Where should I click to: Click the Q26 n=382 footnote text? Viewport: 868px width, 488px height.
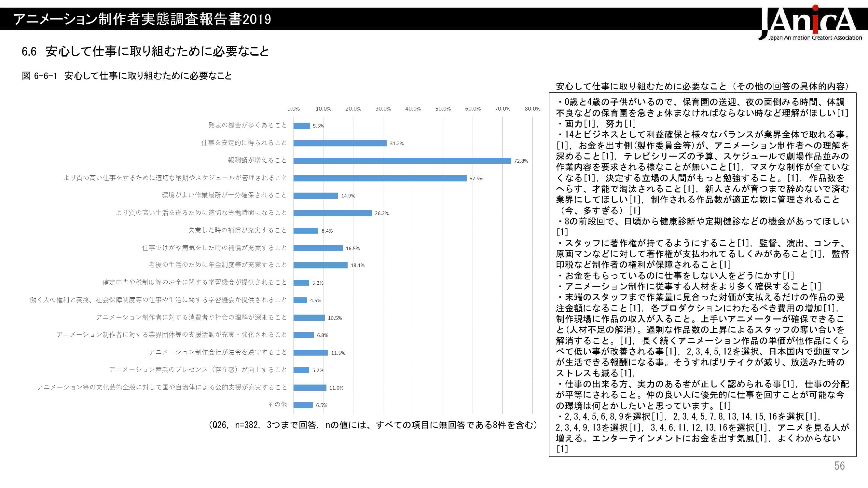coord(373,425)
